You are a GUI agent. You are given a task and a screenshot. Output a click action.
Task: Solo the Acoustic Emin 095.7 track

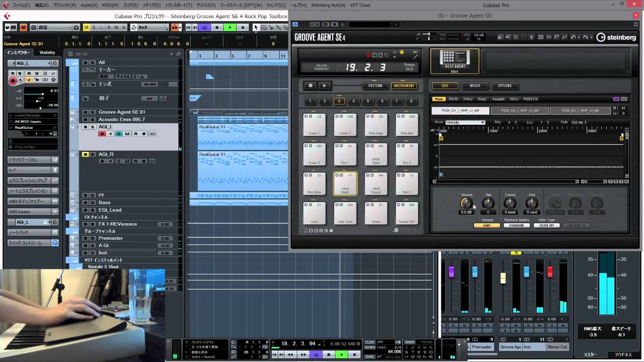click(92, 120)
